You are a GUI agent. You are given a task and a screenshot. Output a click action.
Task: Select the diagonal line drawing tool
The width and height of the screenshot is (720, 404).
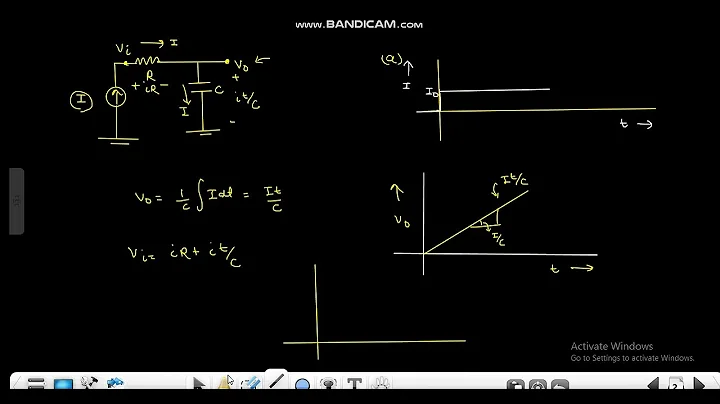pos(276,381)
